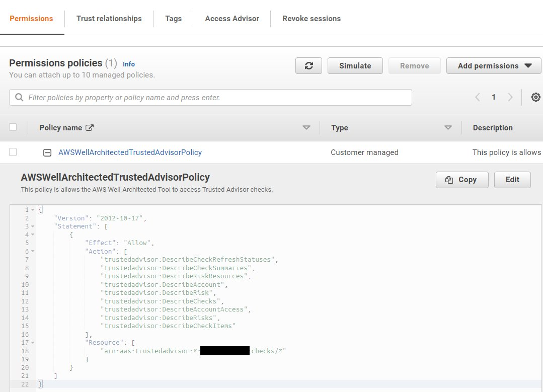Open the AWSWellArchitectedTrustedAdvisorPolicy link

[130, 152]
